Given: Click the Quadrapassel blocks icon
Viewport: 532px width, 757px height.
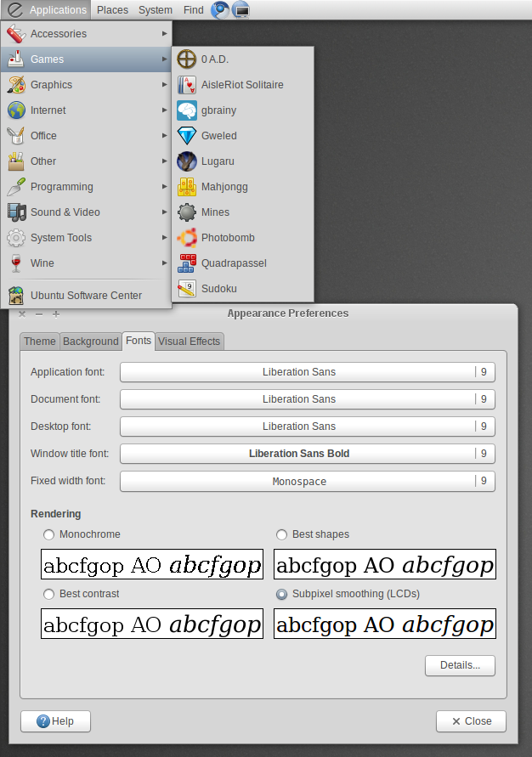Looking at the screenshot, I should [186, 263].
